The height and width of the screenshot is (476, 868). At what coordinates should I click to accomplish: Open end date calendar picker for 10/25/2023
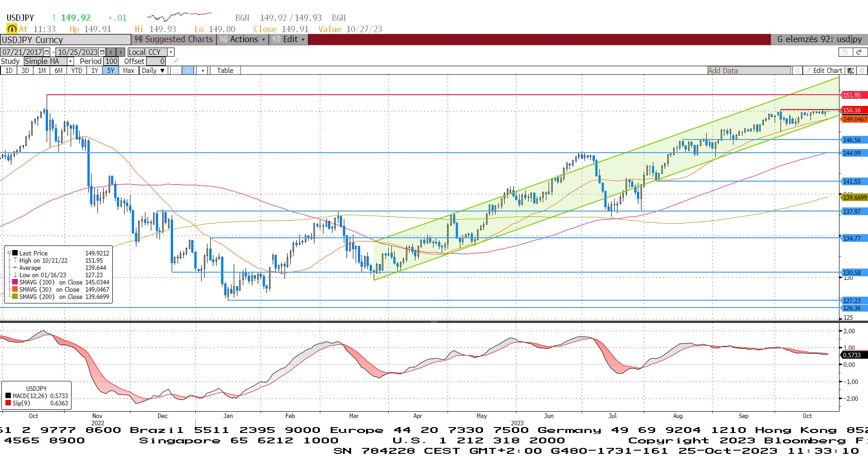[x=102, y=52]
